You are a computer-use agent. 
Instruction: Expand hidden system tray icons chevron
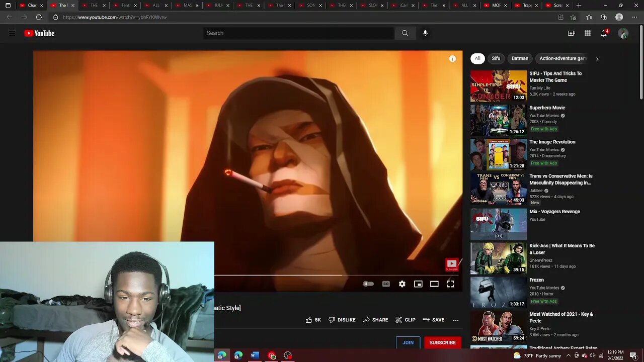pyautogui.click(x=569, y=355)
